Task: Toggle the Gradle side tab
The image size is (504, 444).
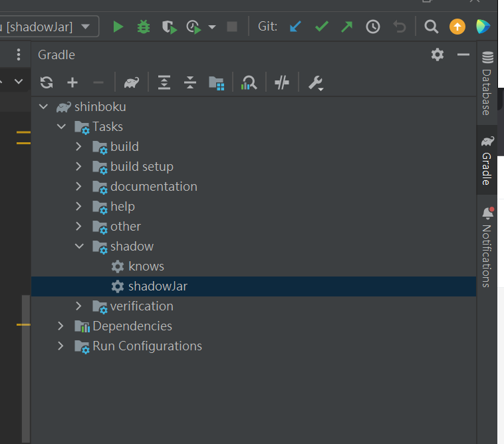Action: [487, 160]
